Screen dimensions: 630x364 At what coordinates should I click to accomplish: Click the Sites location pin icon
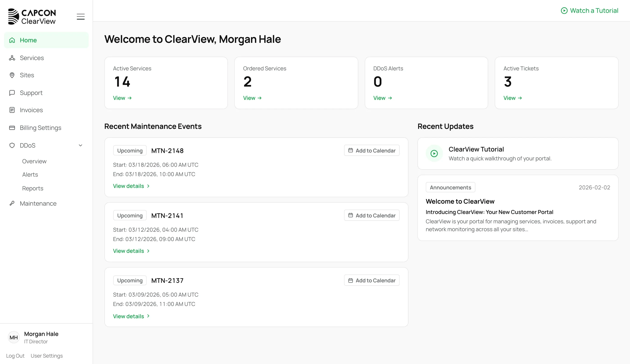12,75
